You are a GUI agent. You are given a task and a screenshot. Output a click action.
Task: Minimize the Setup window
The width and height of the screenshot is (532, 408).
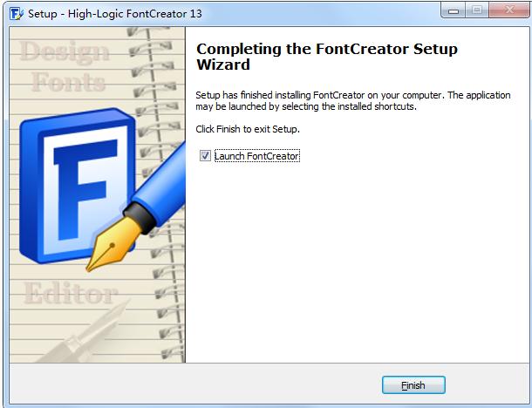pyautogui.click(x=454, y=10)
